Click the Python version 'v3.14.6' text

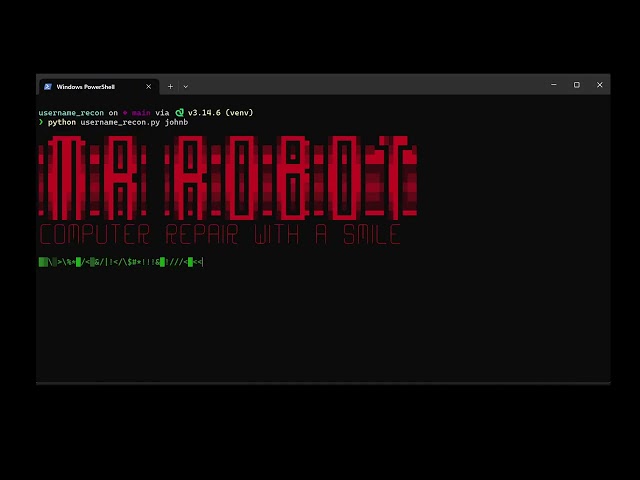204,113
